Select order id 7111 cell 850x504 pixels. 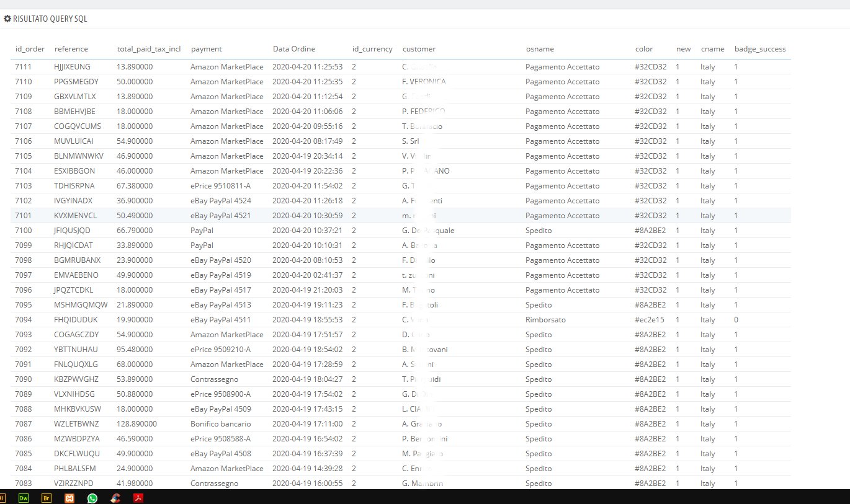pos(23,66)
